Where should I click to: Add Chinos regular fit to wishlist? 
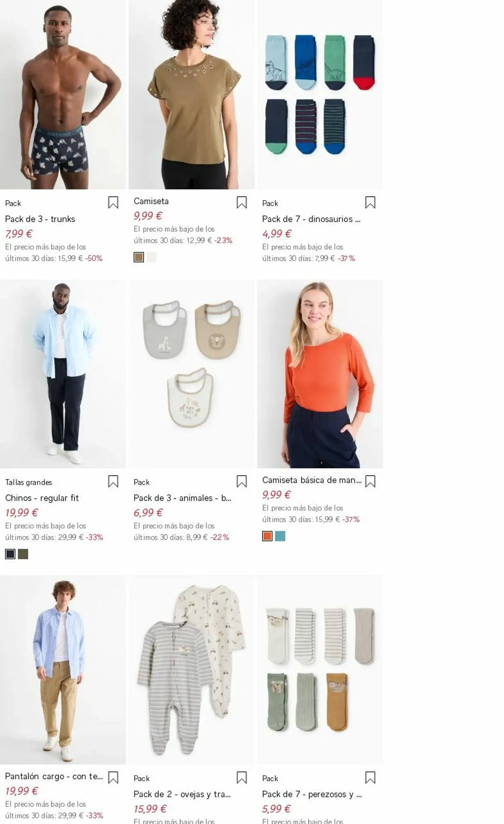coord(113,481)
